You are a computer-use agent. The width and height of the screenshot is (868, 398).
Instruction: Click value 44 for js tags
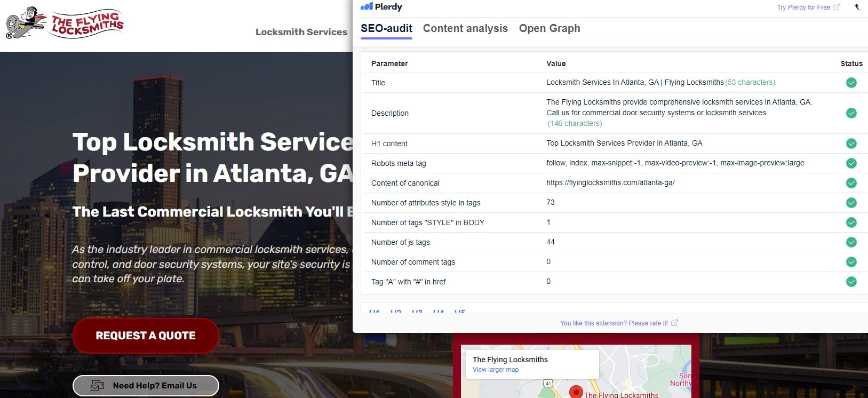pyautogui.click(x=551, y=242)
